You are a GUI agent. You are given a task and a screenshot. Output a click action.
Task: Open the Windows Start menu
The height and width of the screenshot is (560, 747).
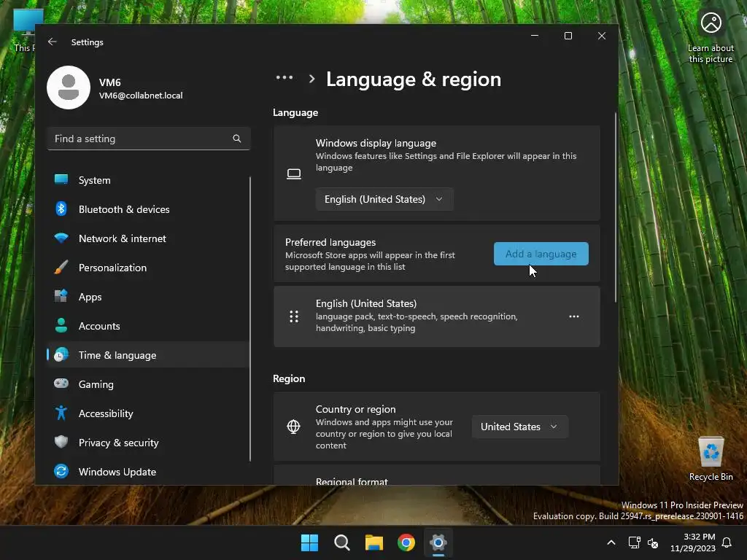pyautogui.click(x=309, y=542)
